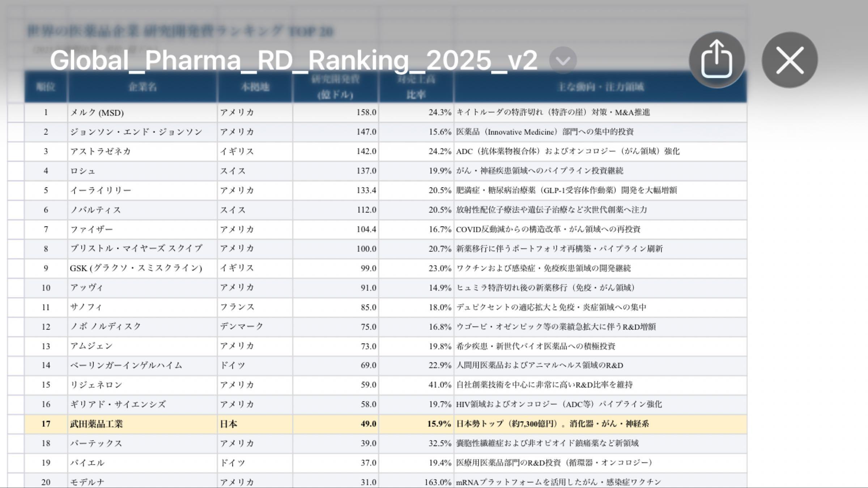Click the 104.4 R&D value
Screen dimensions: 868x488
(x=336, y=230)
